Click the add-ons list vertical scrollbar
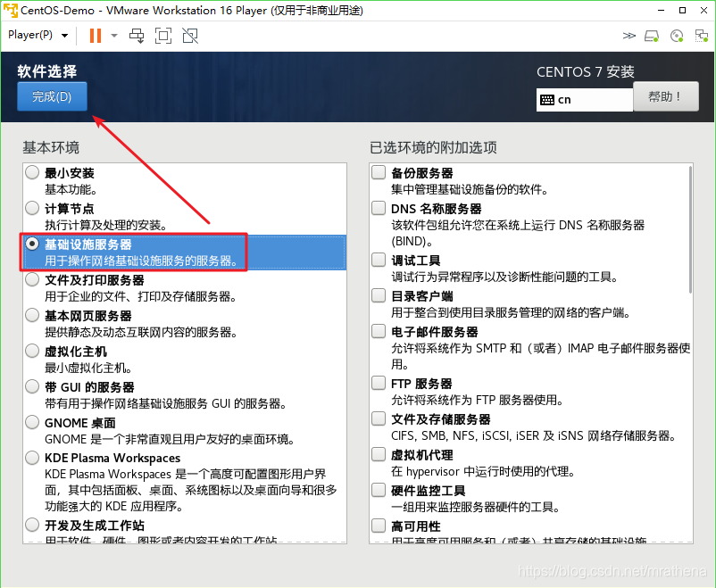 [x=690, y=229]
